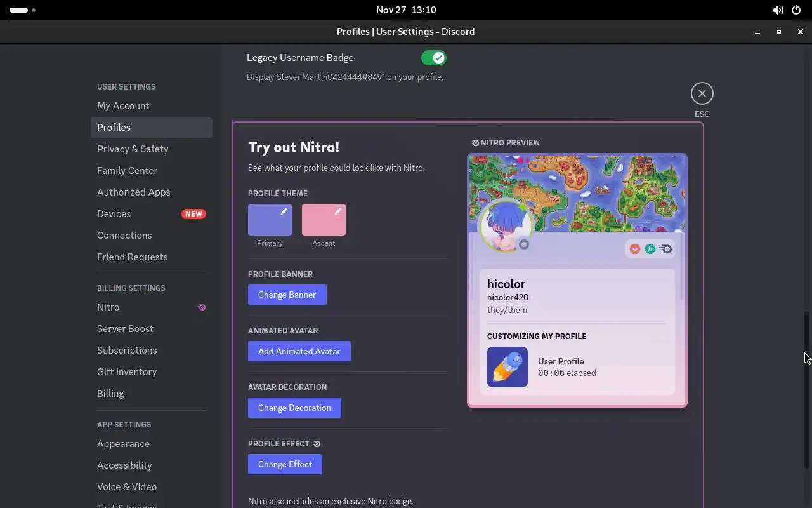Open Accessibility settings
Image resolution: width=812 pixels, height=508 pixels.
click(152, 465)
